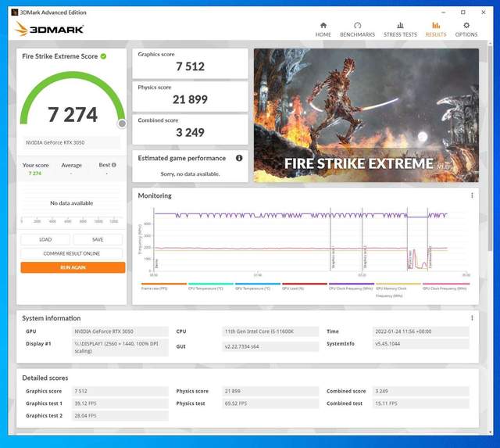Click the Monitoring chart plot area

pyautogui.click(x=309, y=239)
